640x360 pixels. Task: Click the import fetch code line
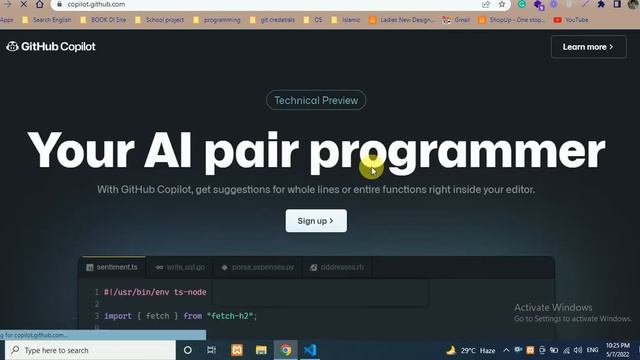[x=180, y=316]
